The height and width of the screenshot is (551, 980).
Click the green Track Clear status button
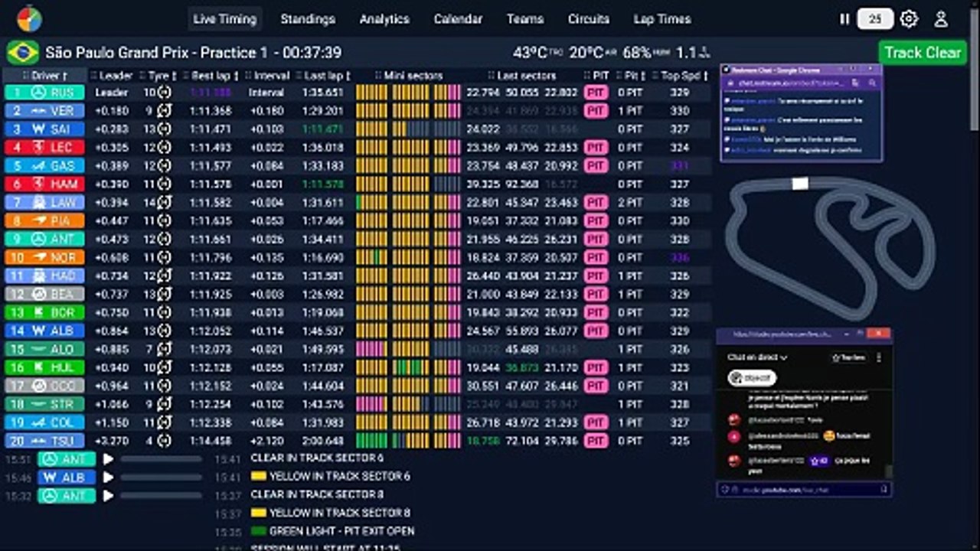coord(923,53)
